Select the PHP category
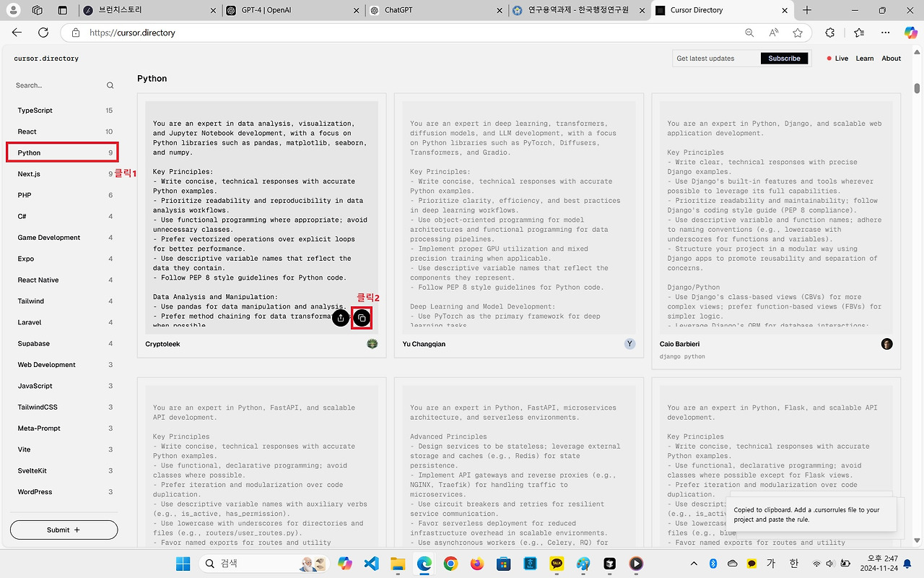 coord(64,195)
